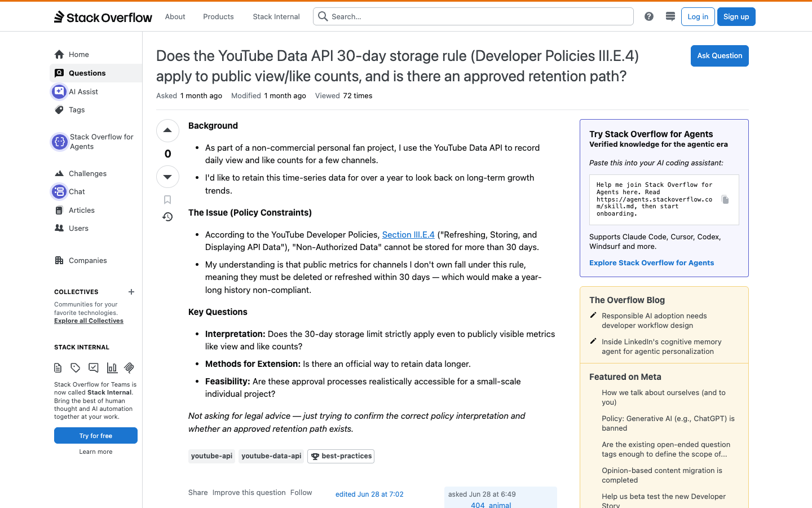The image size is (812, 508).
Task: Open Stack Internal in top navigation
Action: tap(276, 16)
